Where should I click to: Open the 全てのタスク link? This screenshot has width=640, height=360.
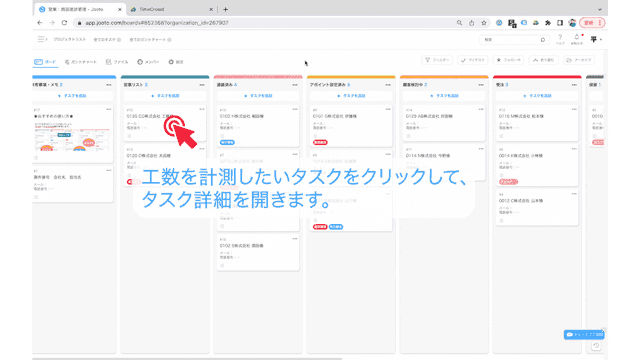point(104,40)
